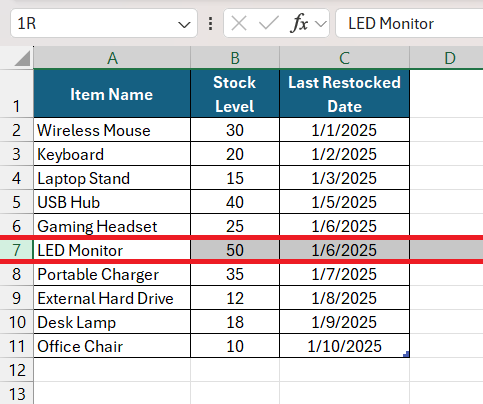
Task: Select row 1 header
Action: [16, 93]
